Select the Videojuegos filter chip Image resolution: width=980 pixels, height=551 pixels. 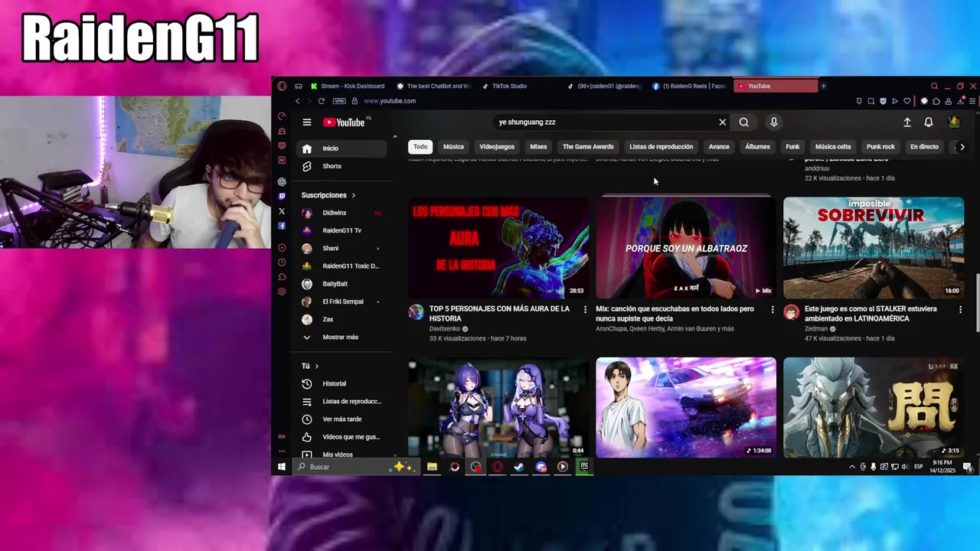tap(497, 147)
